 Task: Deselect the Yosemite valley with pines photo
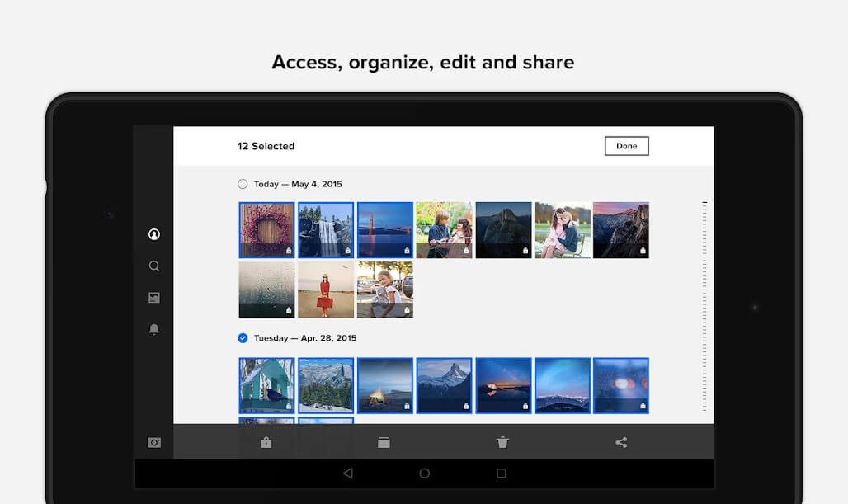(326, 385)
